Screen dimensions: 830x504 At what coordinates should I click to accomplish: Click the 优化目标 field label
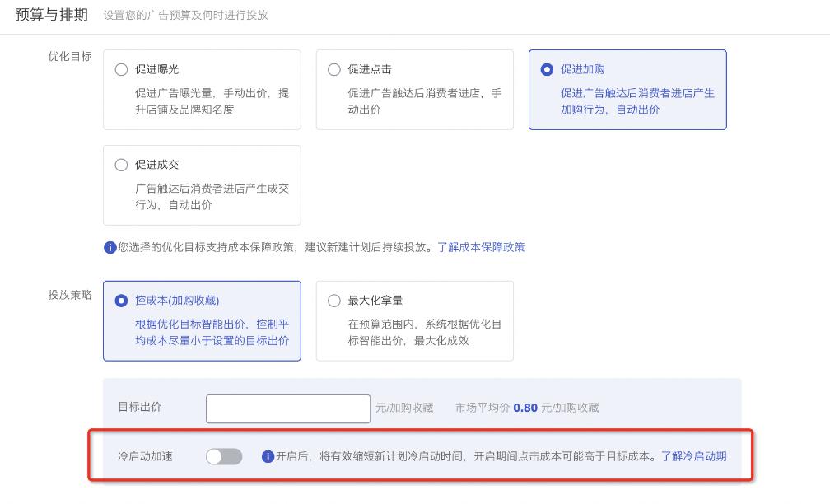pyautogui.click(x=70, y=57)
